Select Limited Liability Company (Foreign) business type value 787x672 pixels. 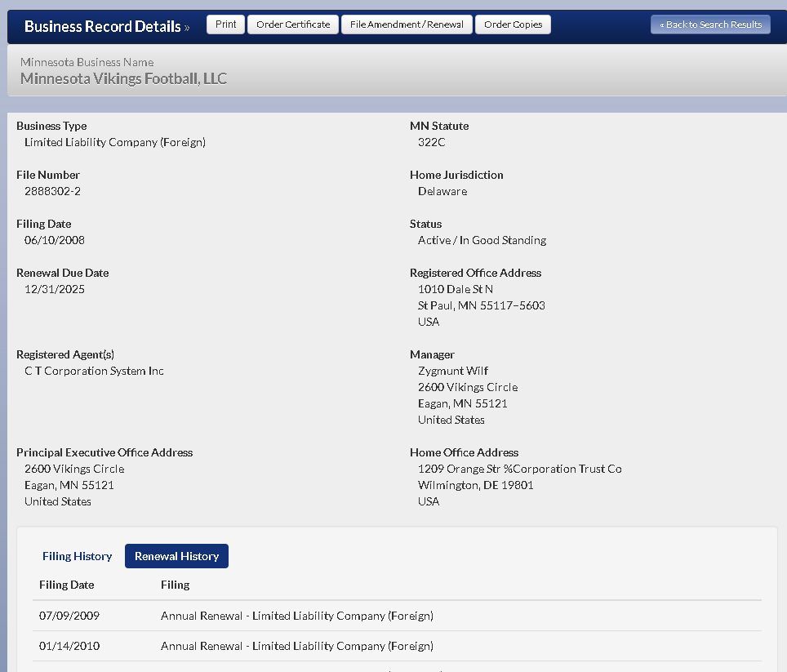pyautogui.click(x=115, y=143)
